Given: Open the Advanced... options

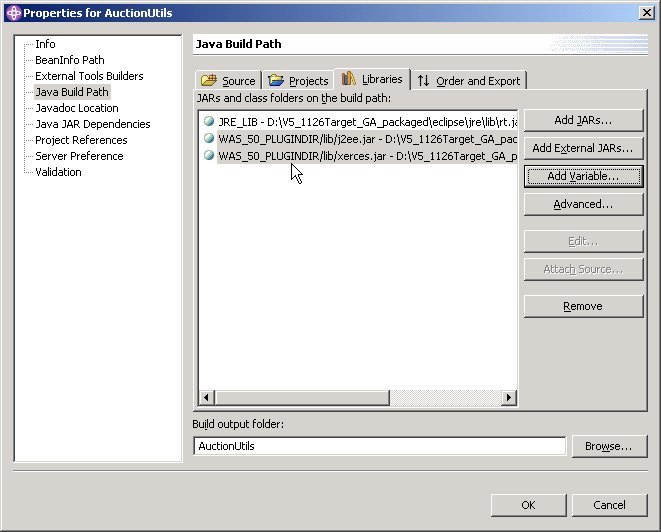Looking at the screenshot, I should click(x=583, y=204).
